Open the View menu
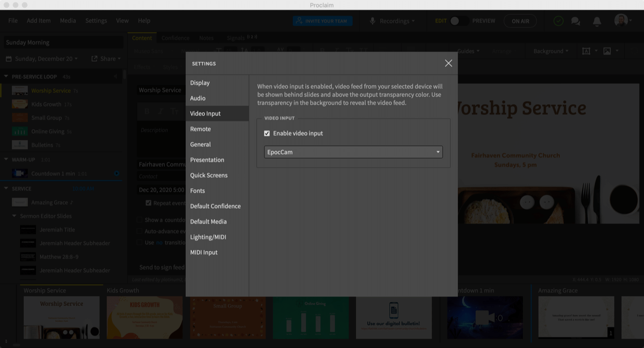 pos(122,20)
